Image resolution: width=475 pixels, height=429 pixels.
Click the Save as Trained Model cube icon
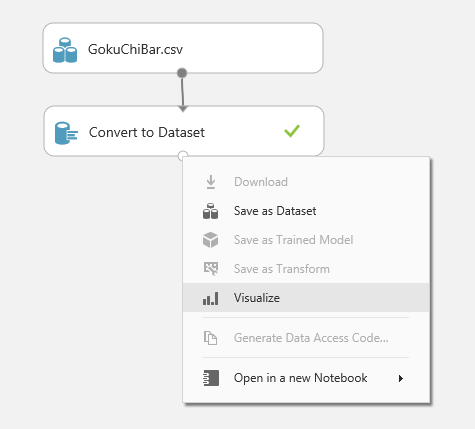pos(211,240)
